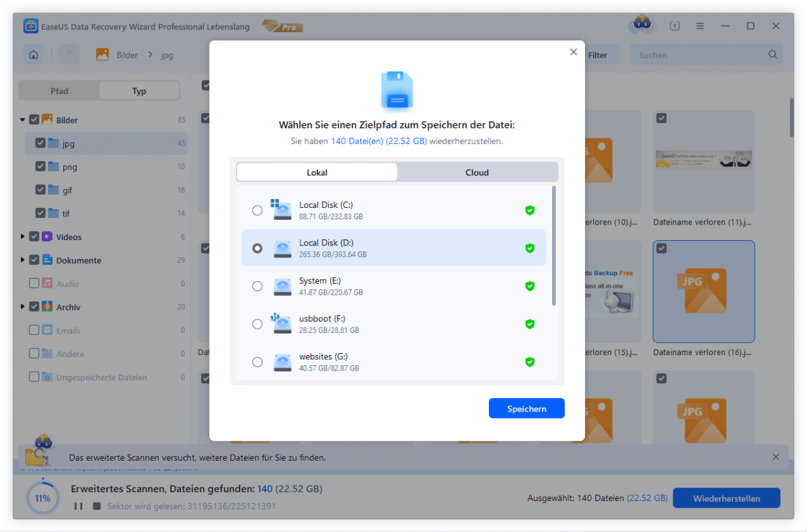This screenshot has width=807, height=532.
Task: Open the robot assistant avatar in title bar
Action: click(642, 25)
